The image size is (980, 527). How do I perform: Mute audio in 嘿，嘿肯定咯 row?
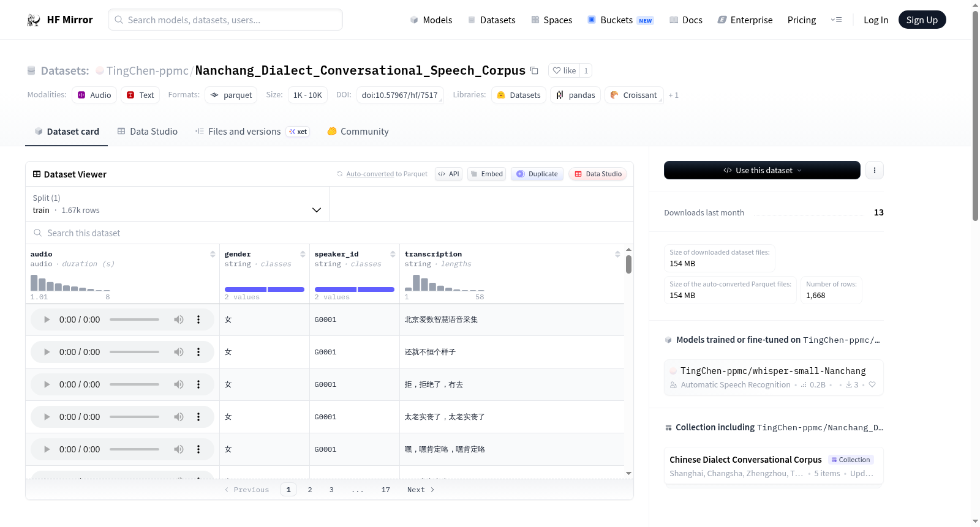point(178,449)
